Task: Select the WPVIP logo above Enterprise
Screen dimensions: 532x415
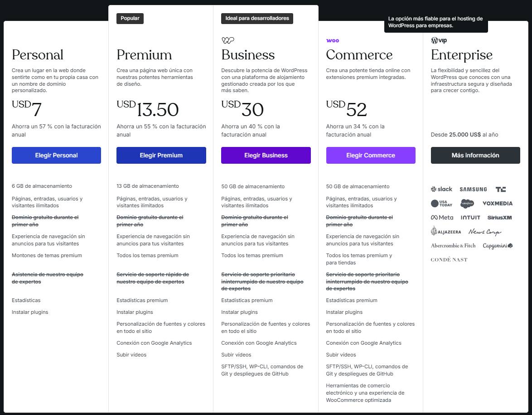Action: (440, 40)
